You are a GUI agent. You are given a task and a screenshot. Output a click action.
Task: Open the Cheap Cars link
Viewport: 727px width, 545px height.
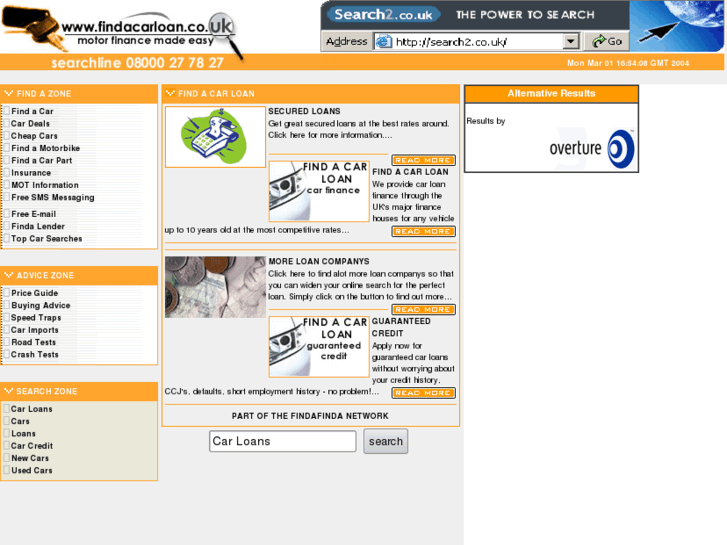point(34,136)
